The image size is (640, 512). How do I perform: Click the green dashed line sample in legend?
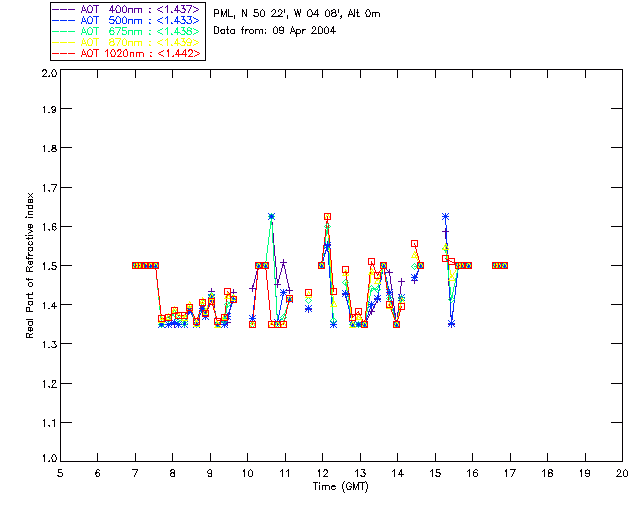tap(64, 31)
